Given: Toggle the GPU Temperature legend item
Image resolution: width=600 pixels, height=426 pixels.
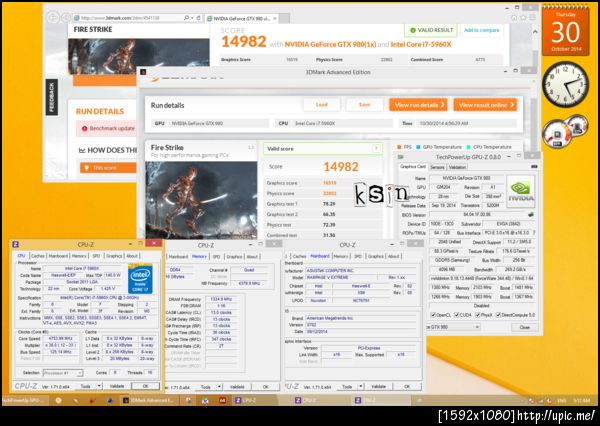Looking at the screenshot, I should 439,147.
